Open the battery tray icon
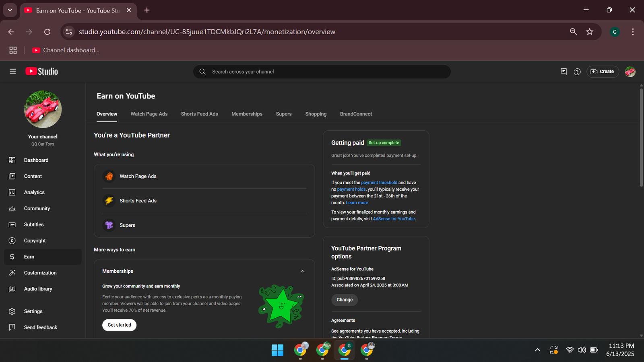 594,350
